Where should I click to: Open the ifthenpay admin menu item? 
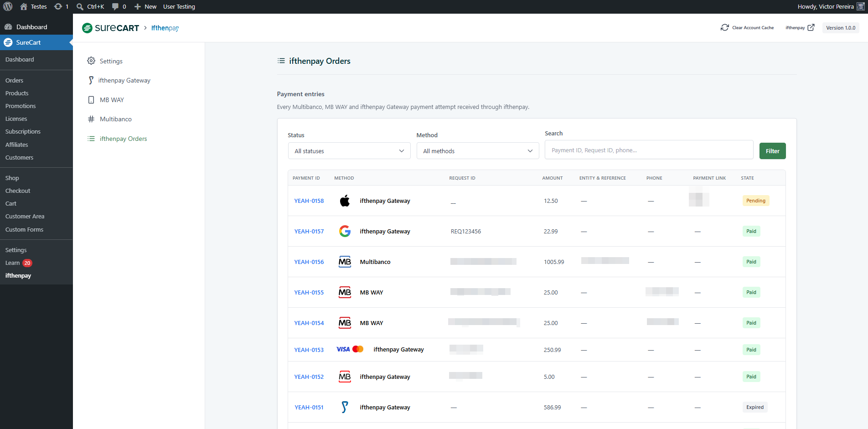18,276
